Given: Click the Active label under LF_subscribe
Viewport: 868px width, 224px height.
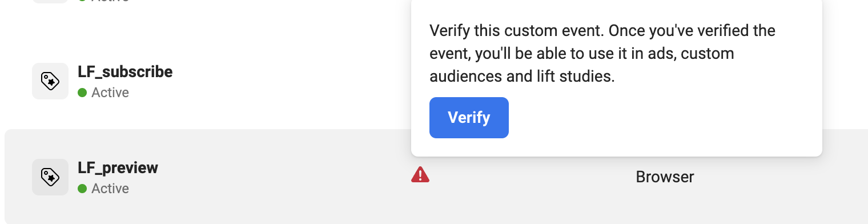Looking at the screenshot, I should (110, 93).
